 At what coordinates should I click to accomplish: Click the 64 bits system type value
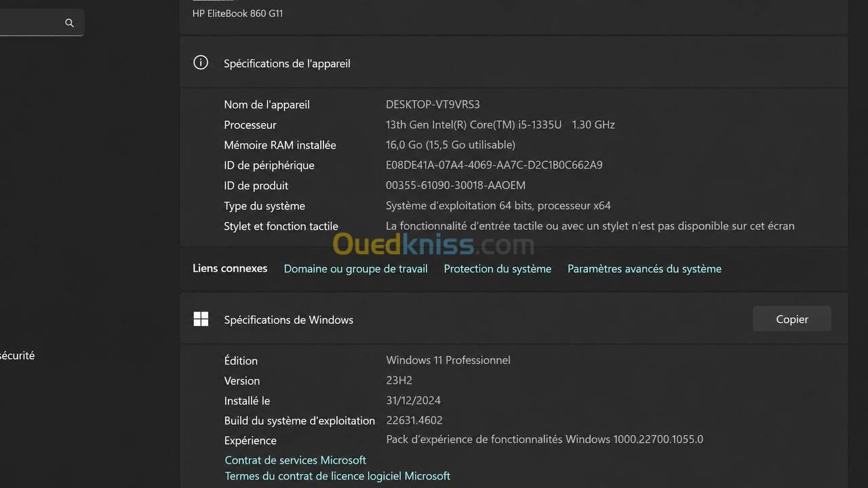click(x=498, y=206)
